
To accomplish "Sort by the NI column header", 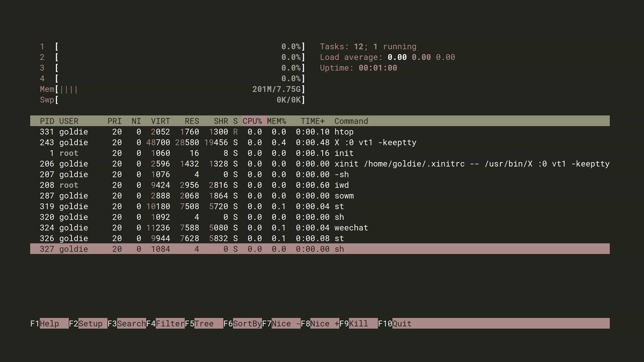I will tap(136, 121).
